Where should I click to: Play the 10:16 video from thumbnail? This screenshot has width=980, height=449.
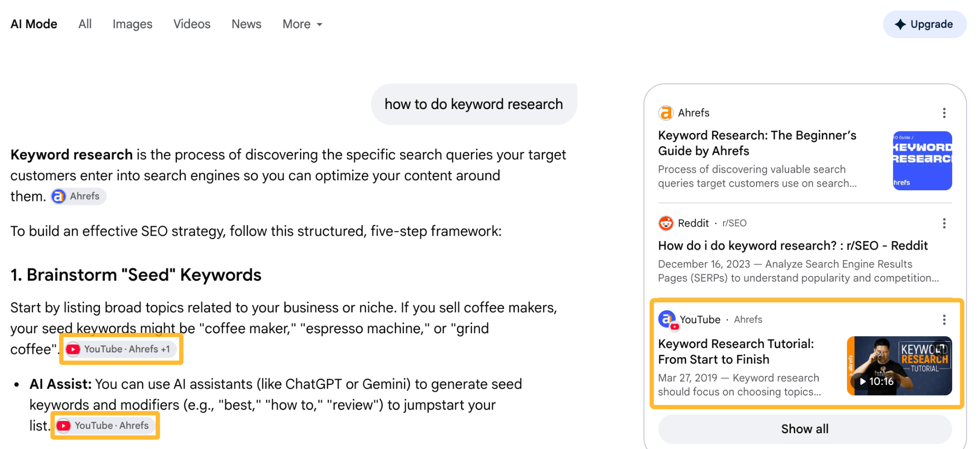pyautogui.click(x=899, y=366)
